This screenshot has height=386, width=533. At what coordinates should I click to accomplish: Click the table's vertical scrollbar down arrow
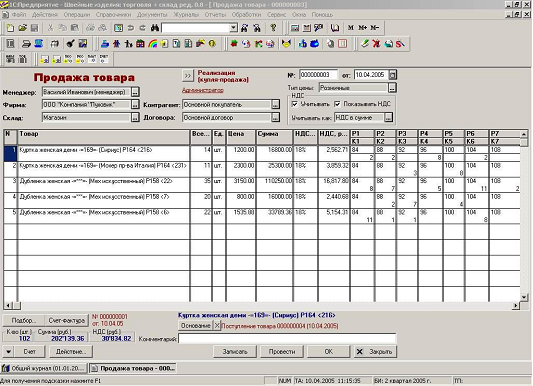pyautogui.click(x=524, y=297)
